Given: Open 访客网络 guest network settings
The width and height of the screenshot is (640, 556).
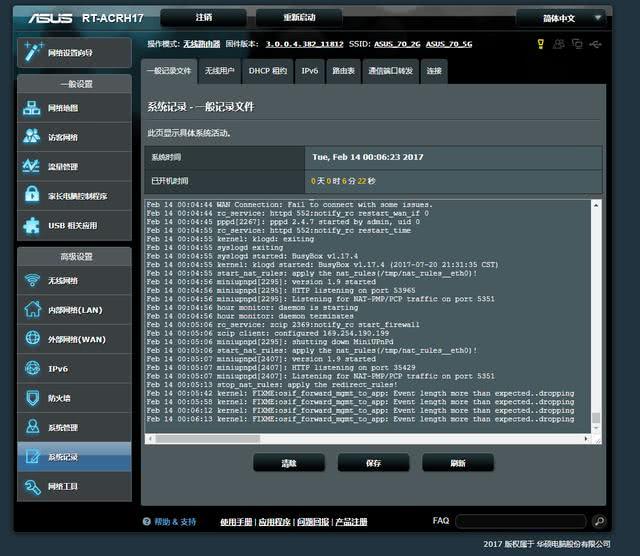Looking at the screenshot, I should pyautogui.click(x=75, y=137).
